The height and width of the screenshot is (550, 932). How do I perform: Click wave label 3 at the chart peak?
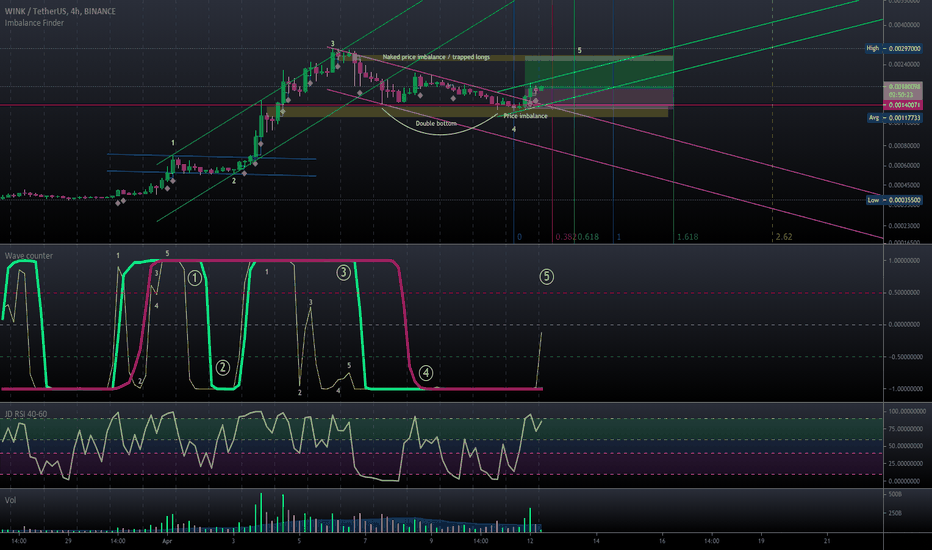click(332, 43)
